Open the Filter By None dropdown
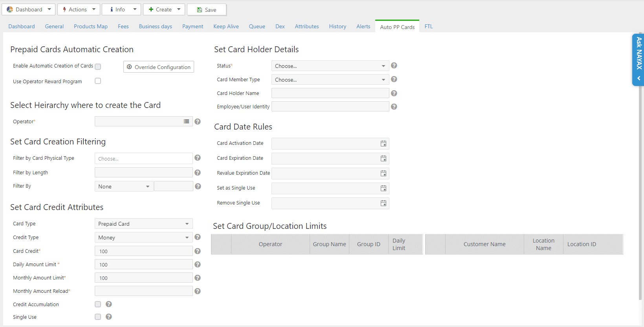 124,186
